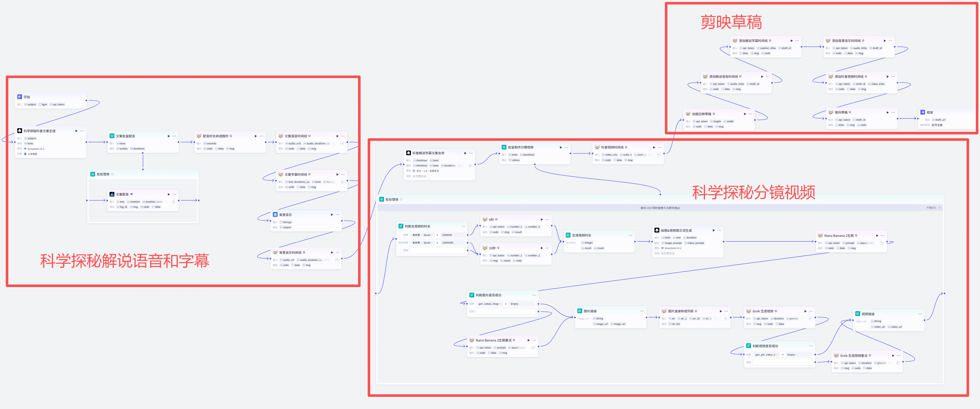Run the 创建剪映草稿 node
Image resolution: width=980 pixels, height=409 pixels.
pos(745,114)
